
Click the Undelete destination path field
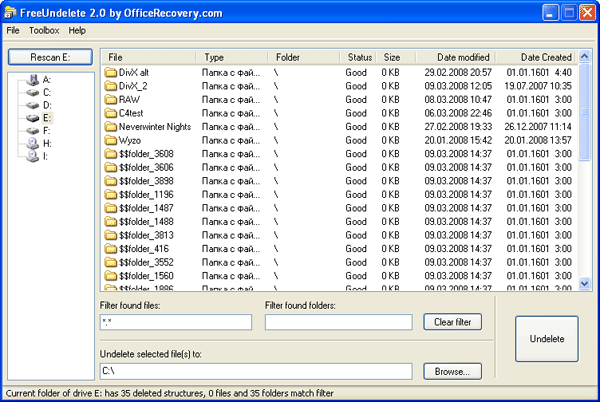[256, 371]
